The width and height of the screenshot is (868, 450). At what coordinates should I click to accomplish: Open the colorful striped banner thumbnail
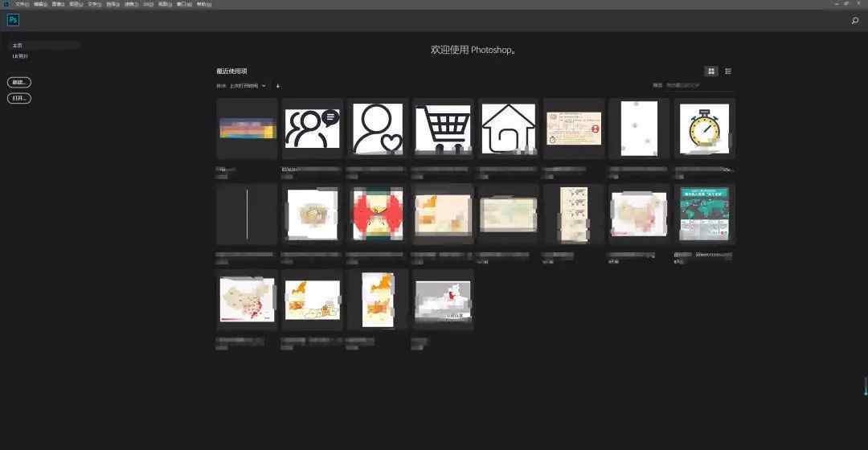pos(247,129)
